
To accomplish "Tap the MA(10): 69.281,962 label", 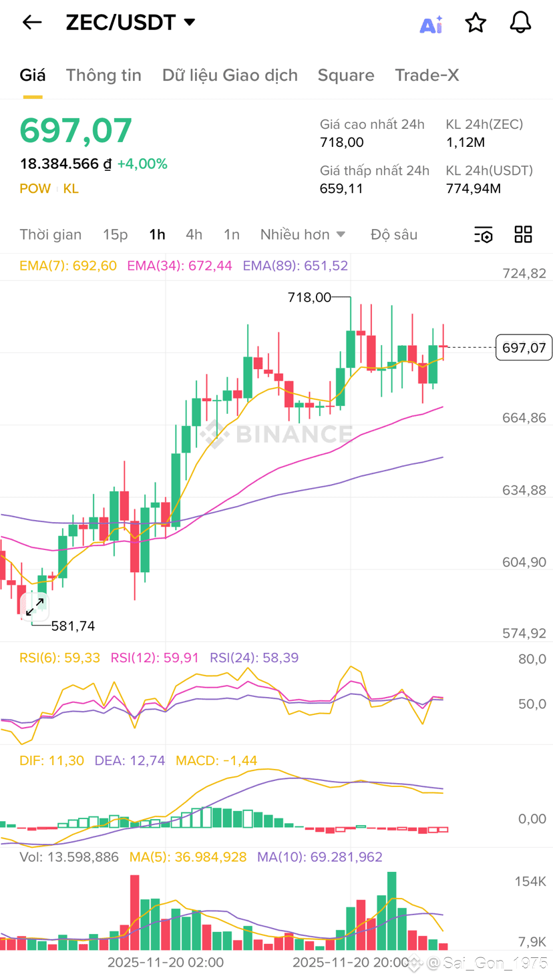I will click(320, 857).
